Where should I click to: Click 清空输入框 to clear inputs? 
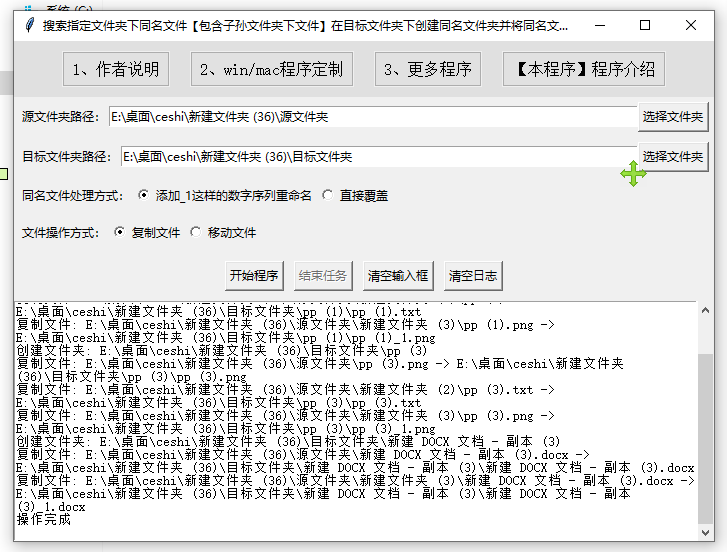click(x=398, y=276)
